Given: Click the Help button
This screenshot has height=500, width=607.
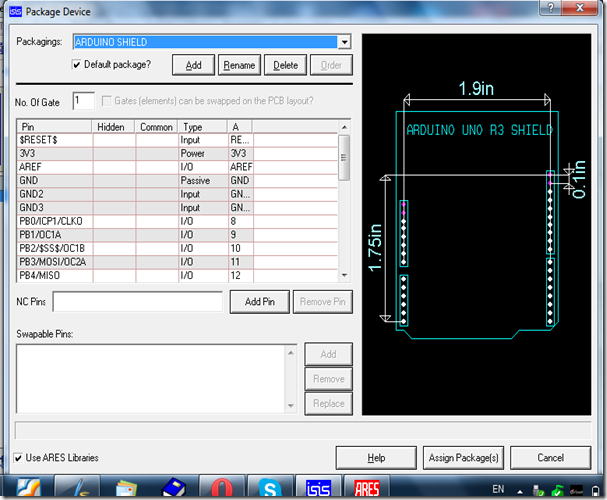Looking at the screenshot, I should pyautogui.click(x=376, y=458).
